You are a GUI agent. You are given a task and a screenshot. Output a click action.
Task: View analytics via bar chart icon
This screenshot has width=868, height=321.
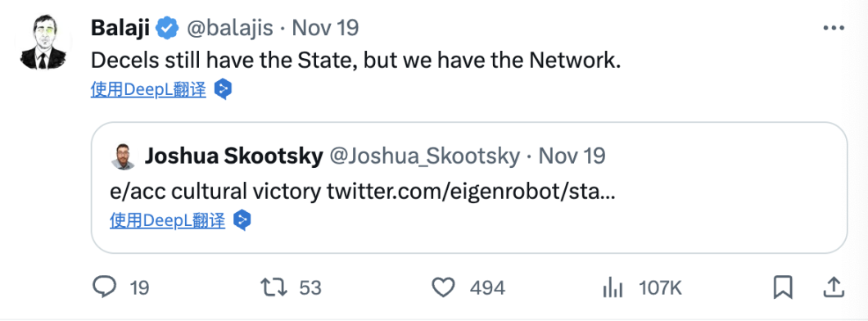click(613, 287)
